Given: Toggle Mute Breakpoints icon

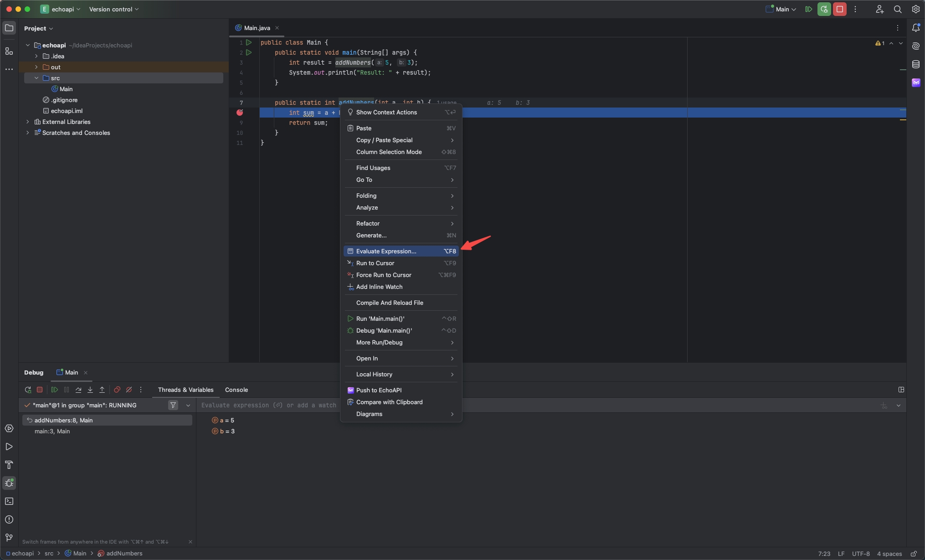Looking at the screenshot, I should (x=129, y=390).
